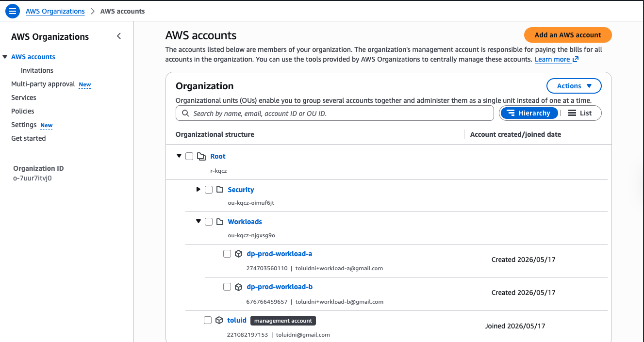Click the management account badge
644x342 pixels.
pyautogui.click(x=283, y=321)
